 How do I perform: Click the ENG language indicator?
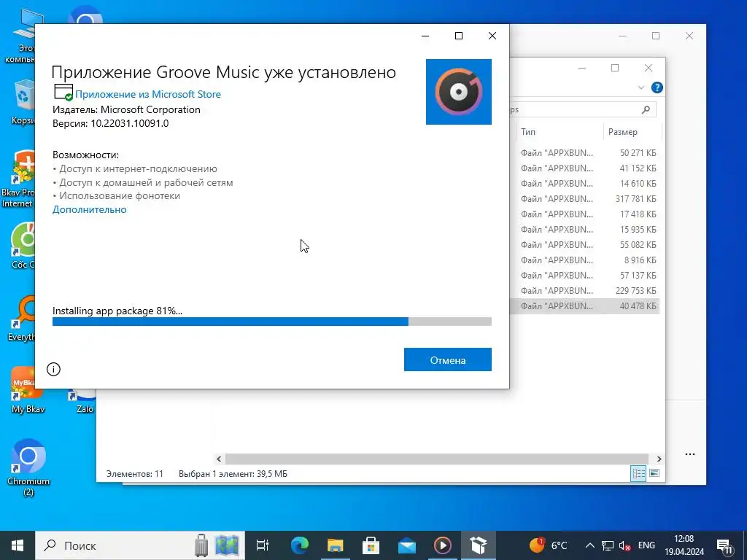646,545
